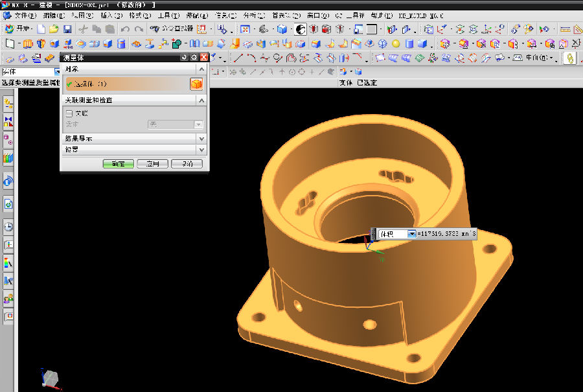583x392 pixels.
Task: Expand the 结果显示 section
Action: [201, 139]
